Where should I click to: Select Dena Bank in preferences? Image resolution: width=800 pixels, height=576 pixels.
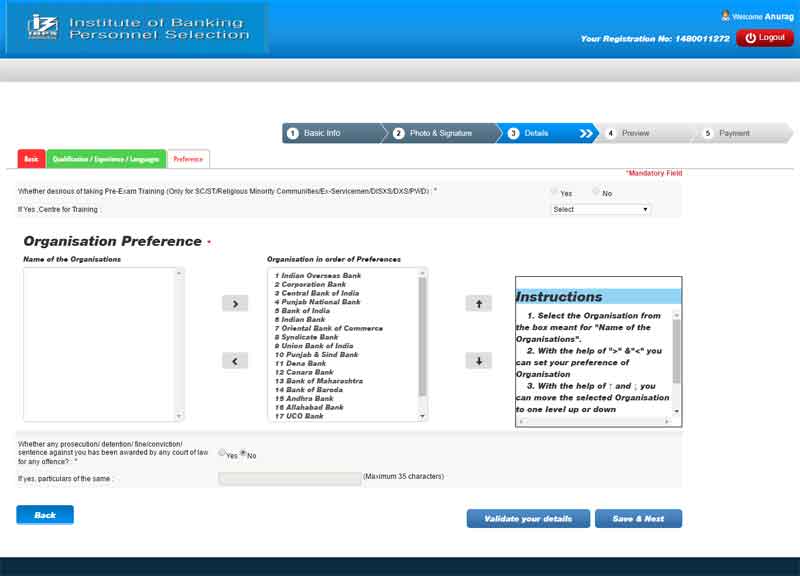tap(300, 363)
